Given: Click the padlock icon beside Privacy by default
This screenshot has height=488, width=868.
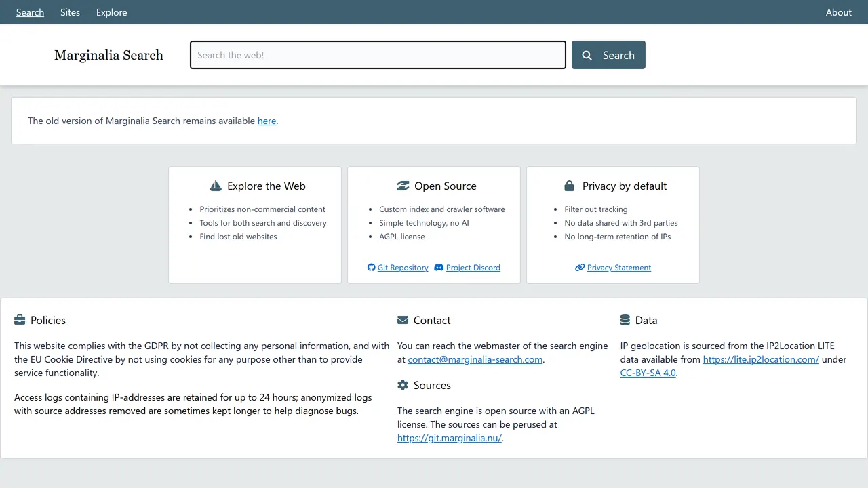Looking at the screenshot, I should [x=570, y=186].
